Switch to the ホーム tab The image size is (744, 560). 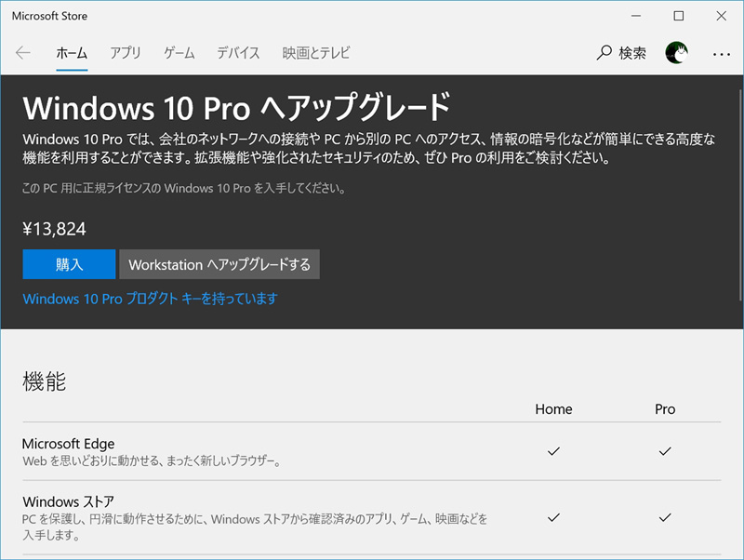point(72,53)
